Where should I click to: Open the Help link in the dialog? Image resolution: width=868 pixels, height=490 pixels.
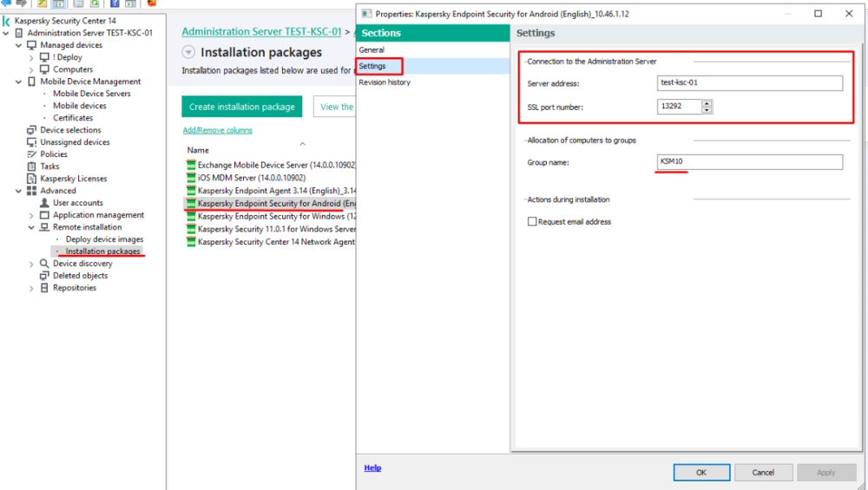coord(372,467)
